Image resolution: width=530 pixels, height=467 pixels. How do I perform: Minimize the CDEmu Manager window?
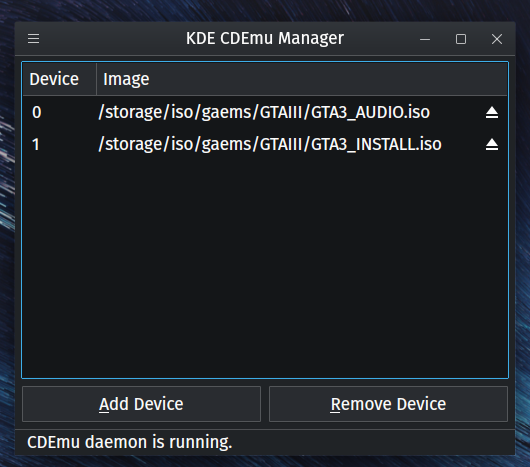pyautogui.click(x=425, y=39)
